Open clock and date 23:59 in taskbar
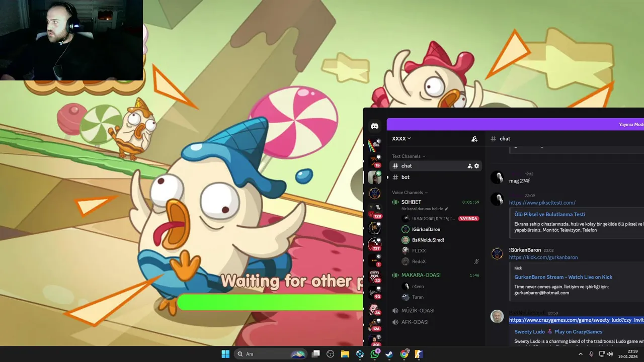644x362 pixels. (x=628, y=354)
